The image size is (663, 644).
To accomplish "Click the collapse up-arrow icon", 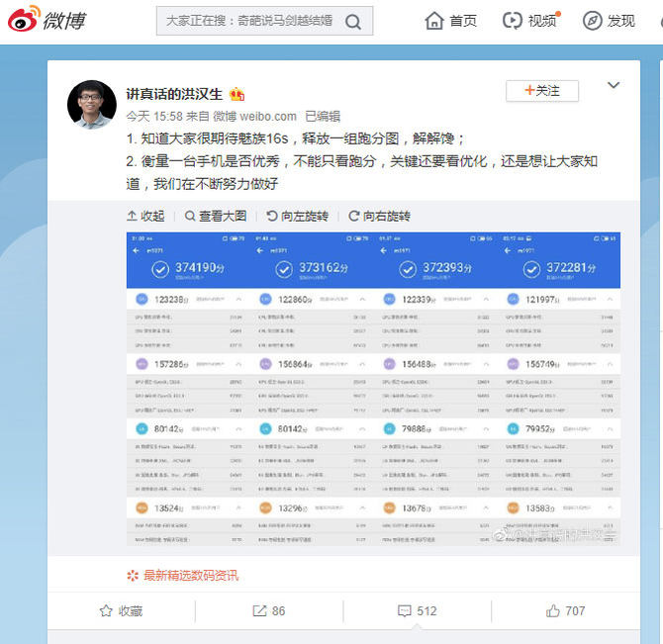I will click(x=132, y=216).
